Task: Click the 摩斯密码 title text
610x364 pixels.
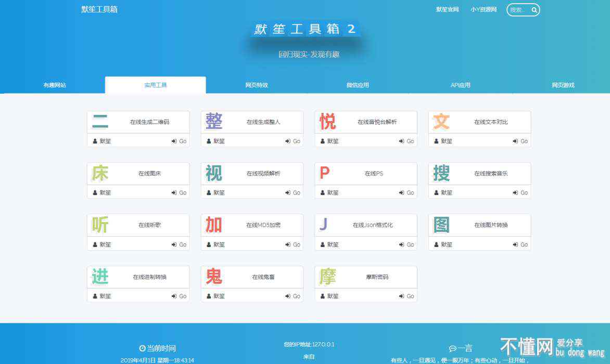Action: pos(377,277)
